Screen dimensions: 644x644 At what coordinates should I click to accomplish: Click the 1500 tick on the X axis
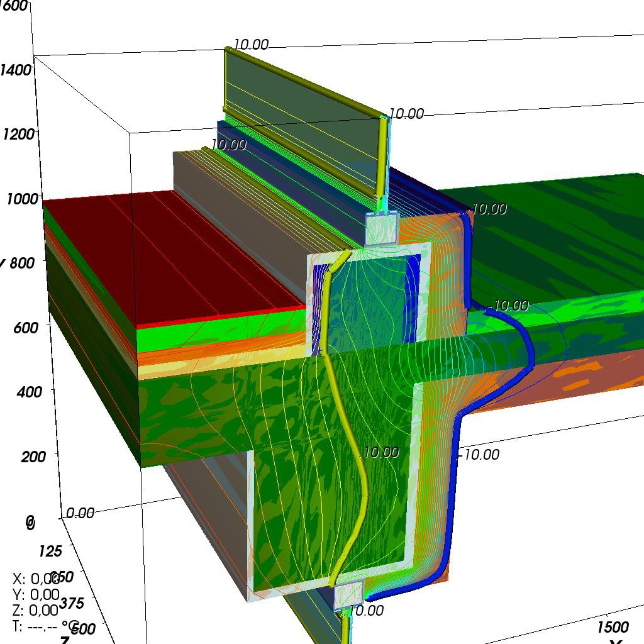point(613,627)
